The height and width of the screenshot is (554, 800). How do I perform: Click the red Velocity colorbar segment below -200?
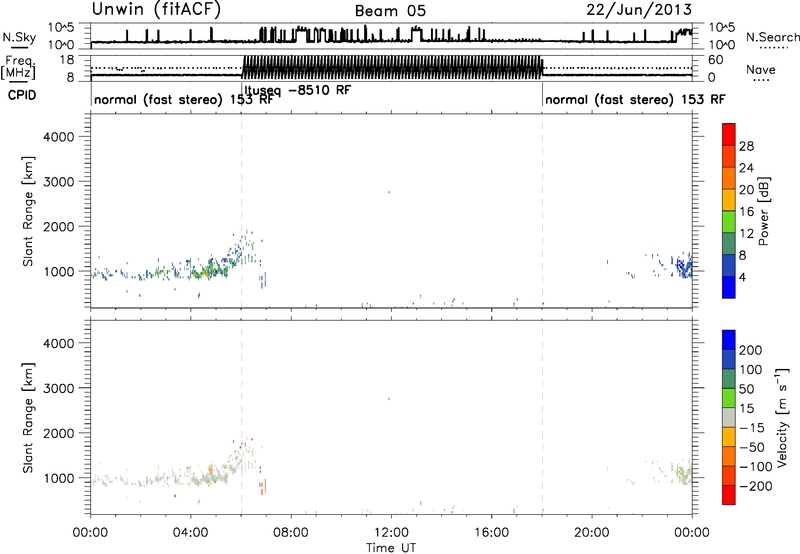[729, 495]
